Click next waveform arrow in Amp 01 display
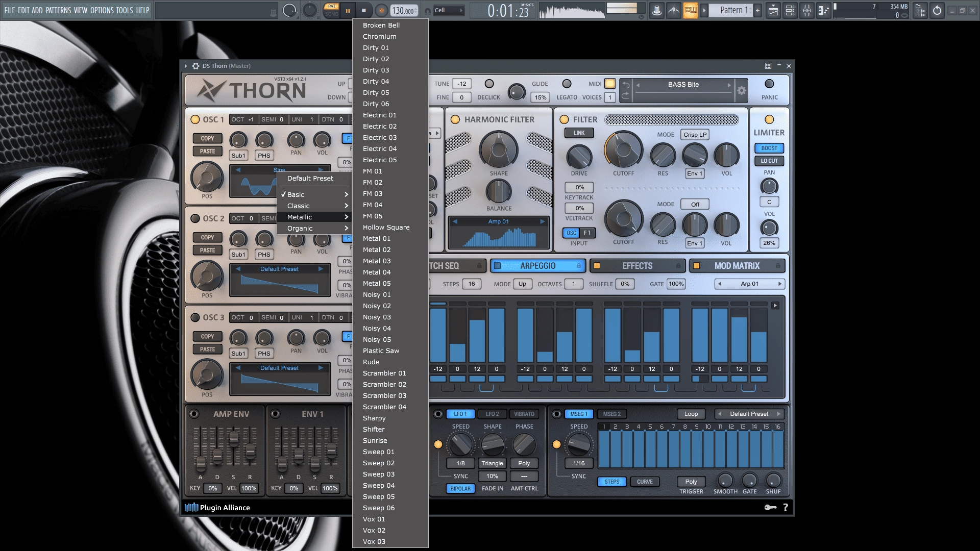The width and height of the screenshot is (980, 551). 543,221
